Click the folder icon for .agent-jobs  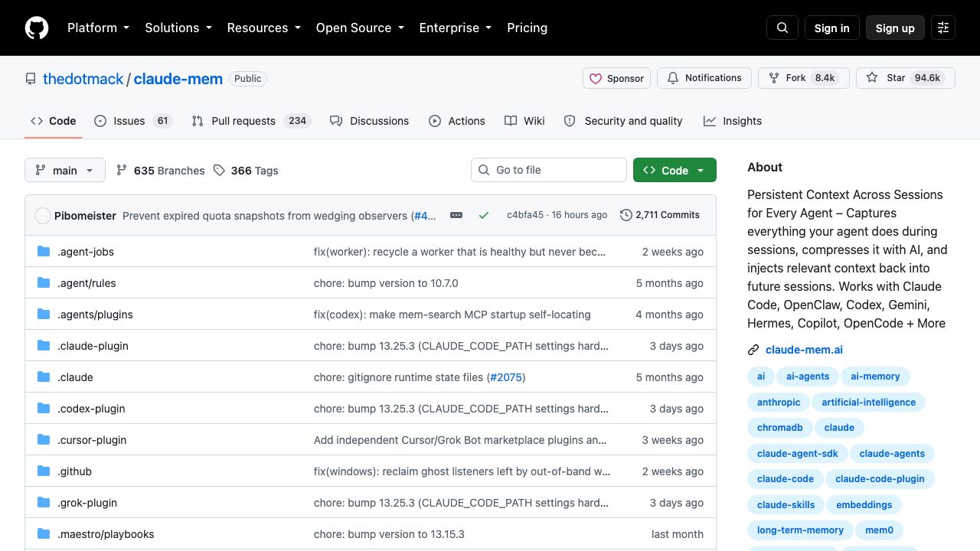click(x=44, y=251)
